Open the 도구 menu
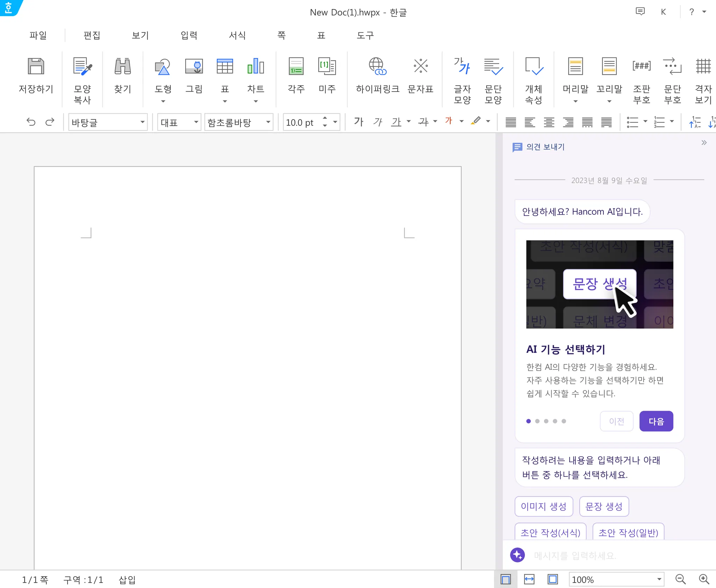716x588 pixels. (x=365, y=35)
